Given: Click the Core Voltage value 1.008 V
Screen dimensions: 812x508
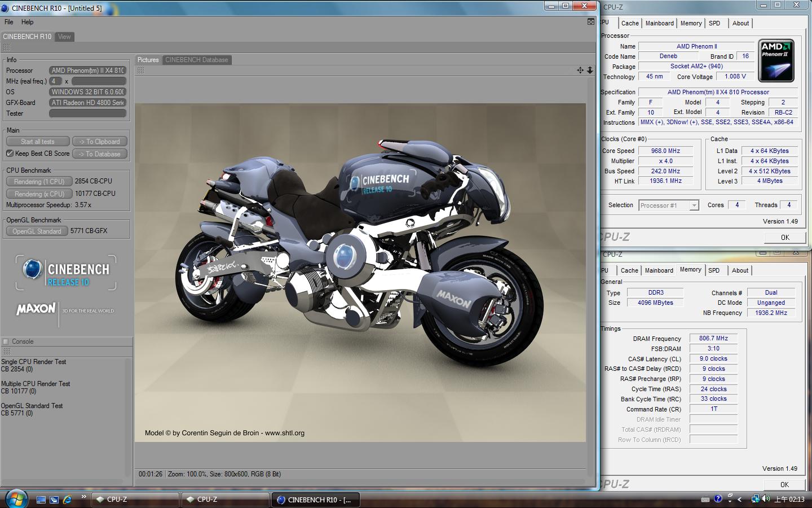Looking at the screenshot, I should (x=735, y=76).
